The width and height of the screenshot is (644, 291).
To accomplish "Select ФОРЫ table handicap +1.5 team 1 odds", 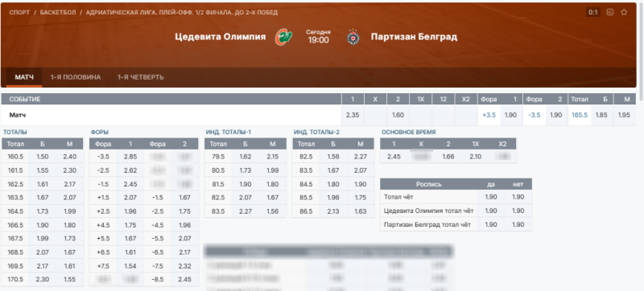I will (130, 198).
